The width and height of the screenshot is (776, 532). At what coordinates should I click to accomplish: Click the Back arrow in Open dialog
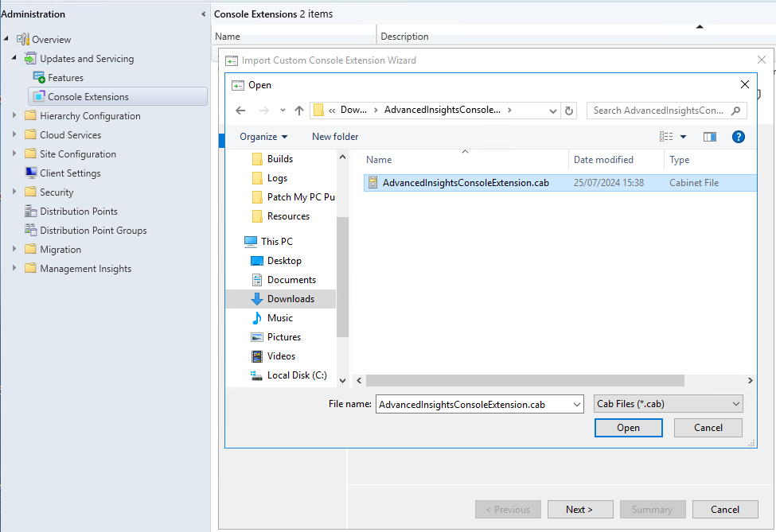pyautogui.click(x=240, y=111)
